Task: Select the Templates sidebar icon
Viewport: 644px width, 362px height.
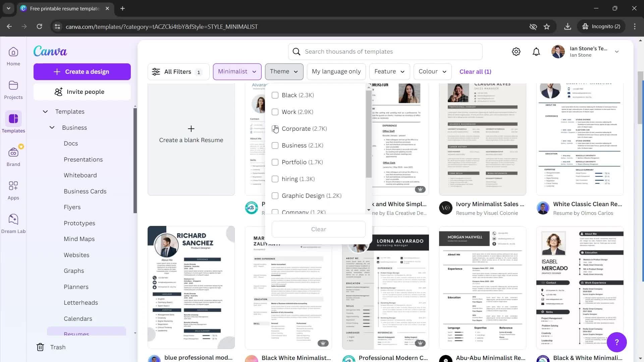Action: (x=13, y=119)
